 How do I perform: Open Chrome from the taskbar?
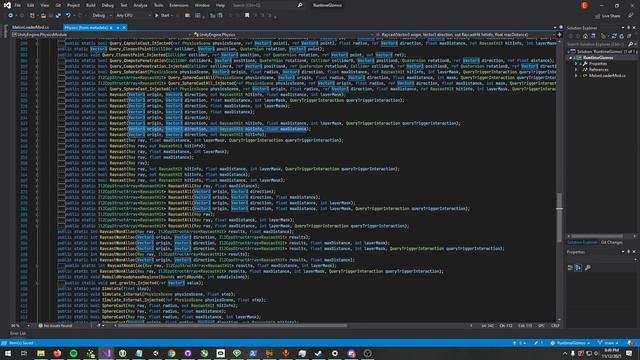point(171,353)
